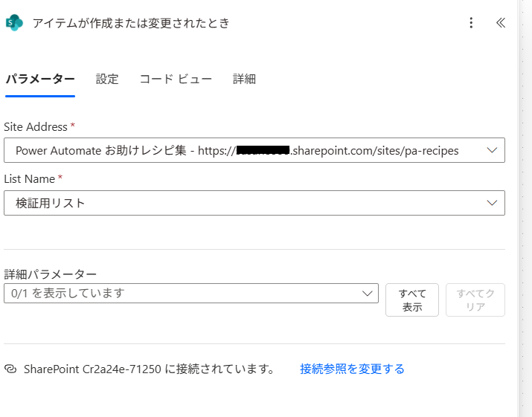532x417 pixels.
Task: Click the すべて表示 button
Action: 412,300
